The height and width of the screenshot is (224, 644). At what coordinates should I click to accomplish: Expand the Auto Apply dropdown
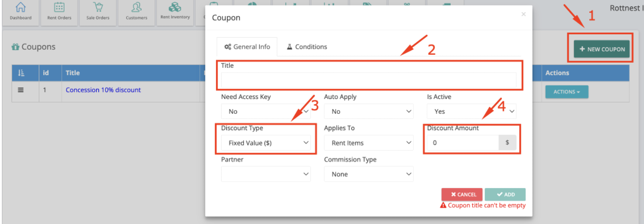point(369,112)
